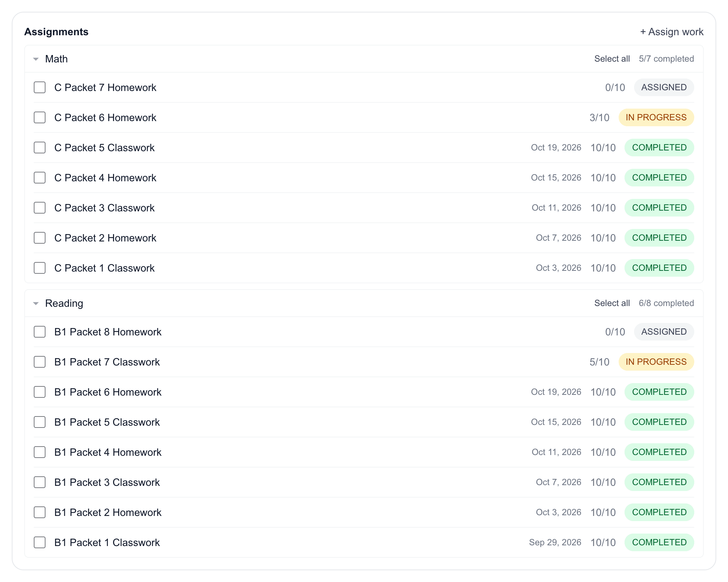Collapse the Math section chevron
The image size is (728, 582).
pyautogui.click(x=36, y=59)
